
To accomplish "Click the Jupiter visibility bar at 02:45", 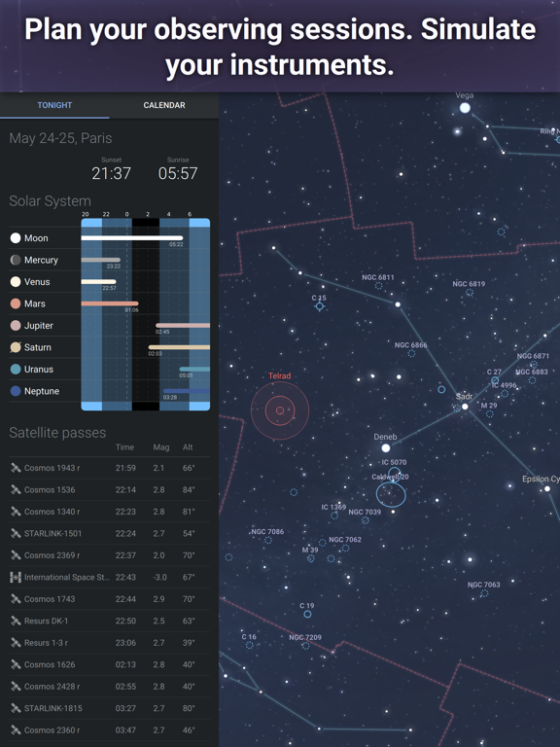I will [183, 326].
